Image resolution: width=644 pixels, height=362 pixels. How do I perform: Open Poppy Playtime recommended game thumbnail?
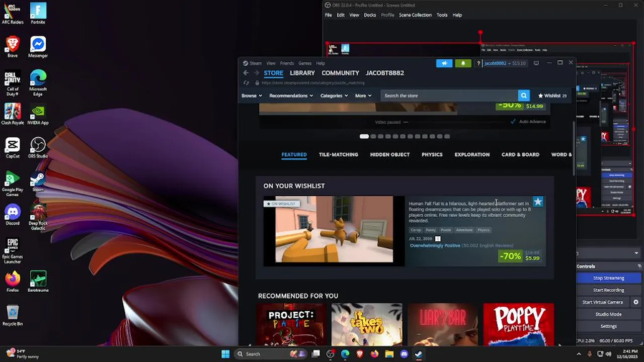tap(518, 324)
